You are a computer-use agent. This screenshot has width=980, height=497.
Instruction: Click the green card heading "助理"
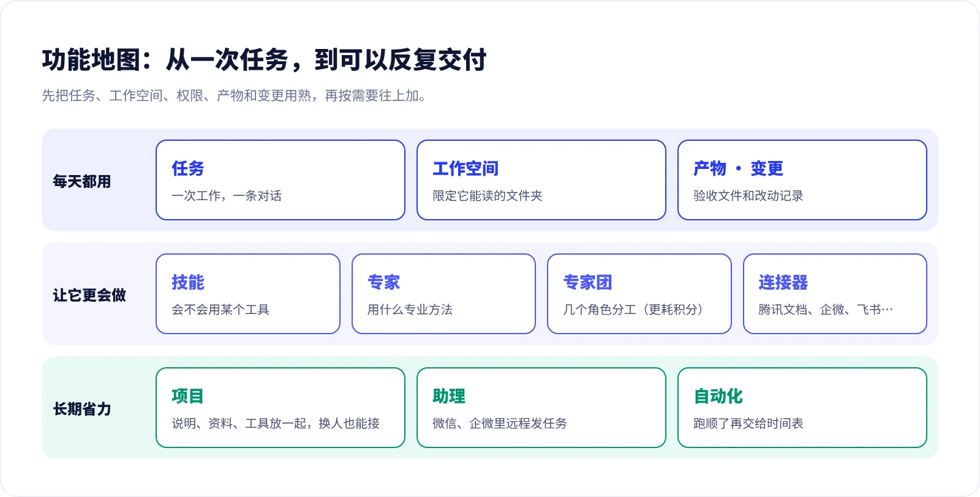tap(449, 396)
